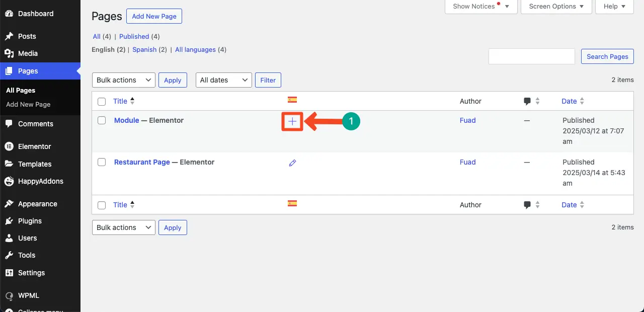This screenshot has width=644, height=312.
Task: Sort by Date in header row
Action: pyautogui.click(x=573, y=101)
